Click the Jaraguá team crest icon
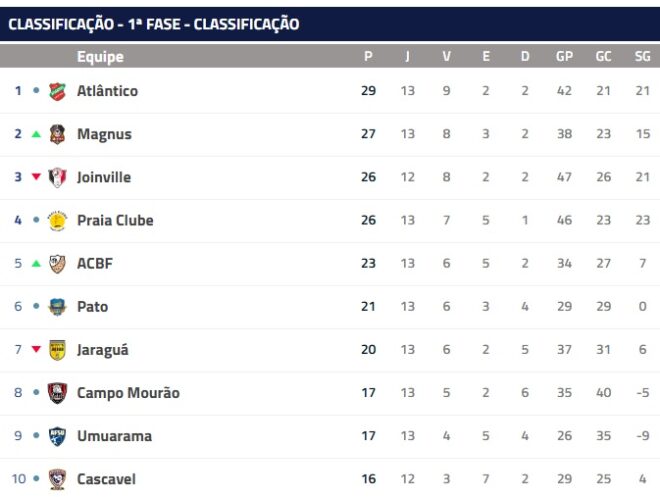The image size is (660, 497). click(57, 350)
